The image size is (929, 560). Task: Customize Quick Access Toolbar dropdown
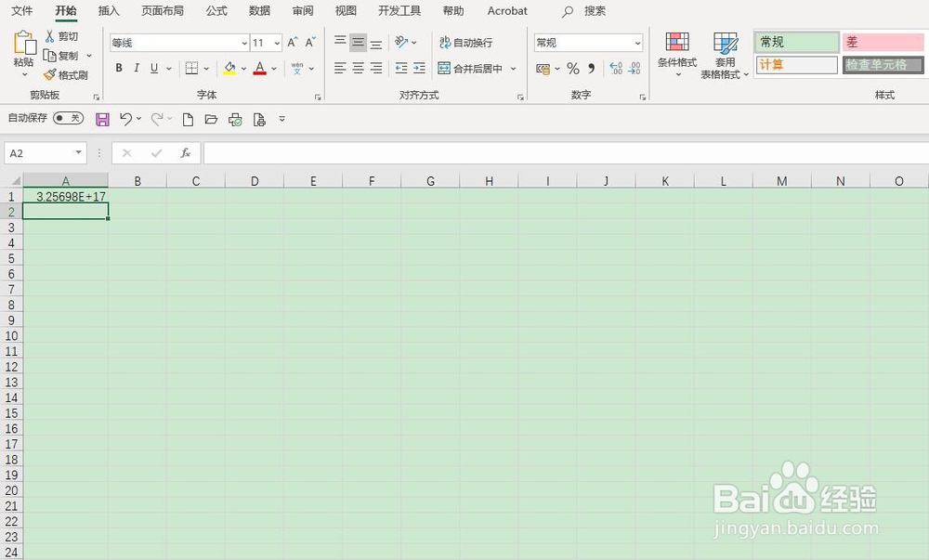pos(282,119)
